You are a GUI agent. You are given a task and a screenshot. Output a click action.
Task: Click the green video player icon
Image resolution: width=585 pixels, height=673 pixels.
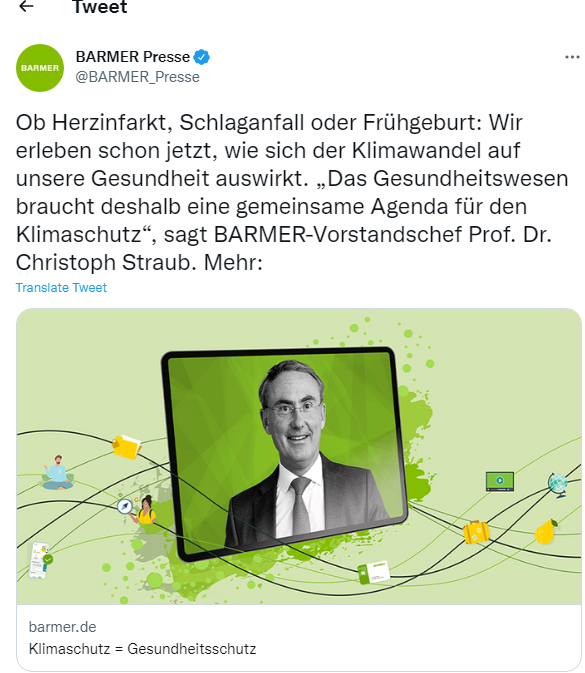[500, 481]
